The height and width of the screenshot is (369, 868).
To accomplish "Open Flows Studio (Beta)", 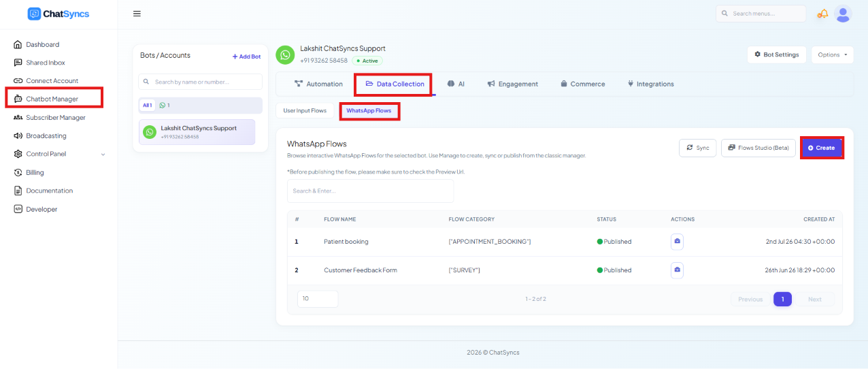I will (x=758, y=148).
